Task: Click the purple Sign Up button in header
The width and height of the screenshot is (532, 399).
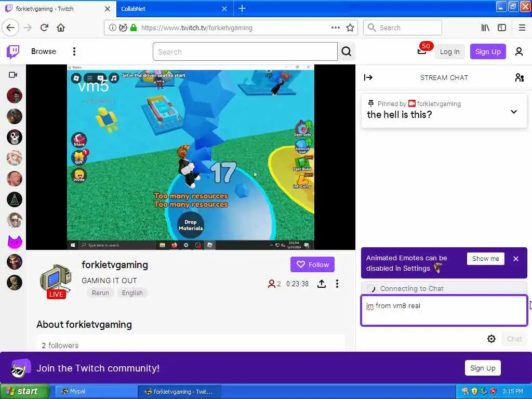Action: [x=488, y=51]
